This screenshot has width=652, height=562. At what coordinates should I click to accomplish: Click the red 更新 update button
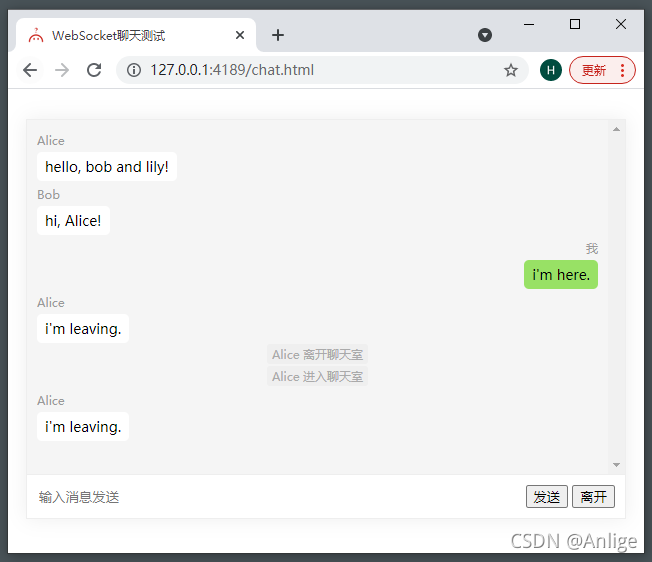pos(594,70)
